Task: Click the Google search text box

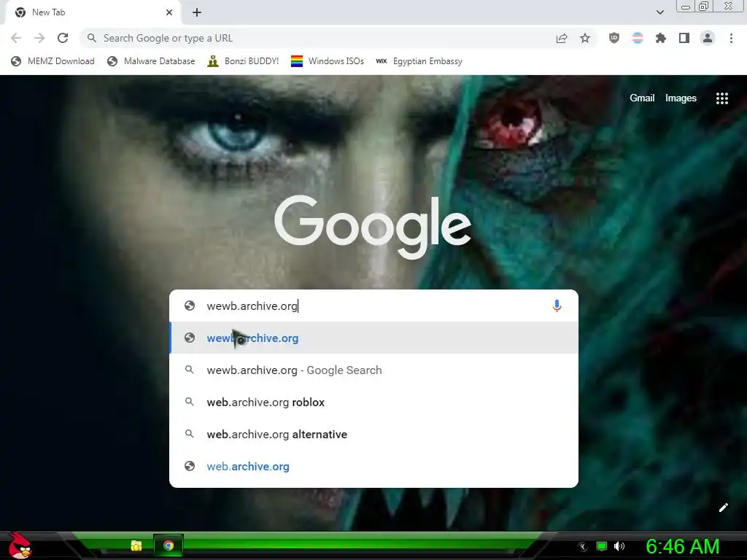Action: pyautogui.click(x=373, y=306)
